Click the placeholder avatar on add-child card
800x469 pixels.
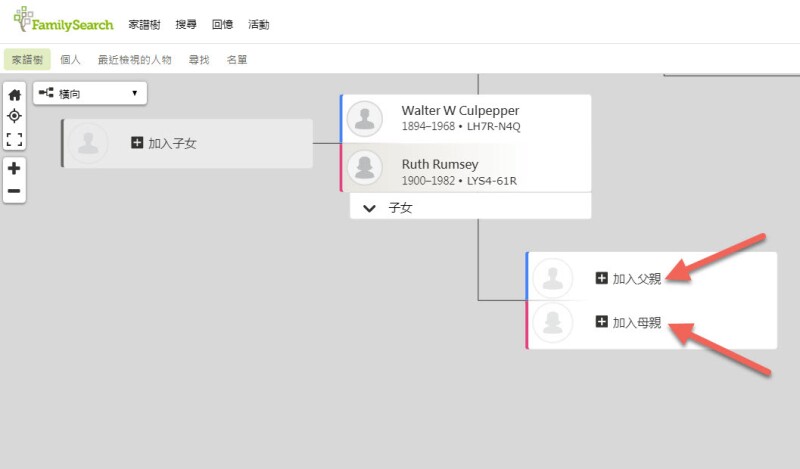88,143
